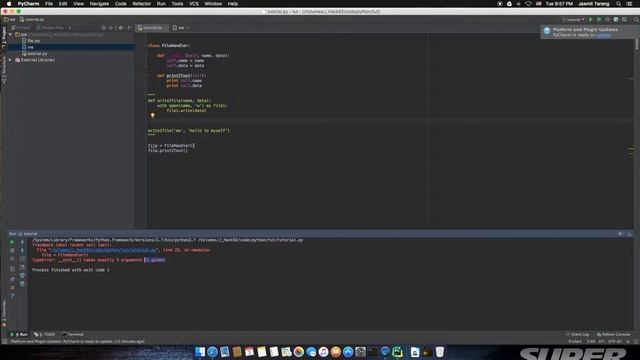Open the Help menu

tap(233, 4)
